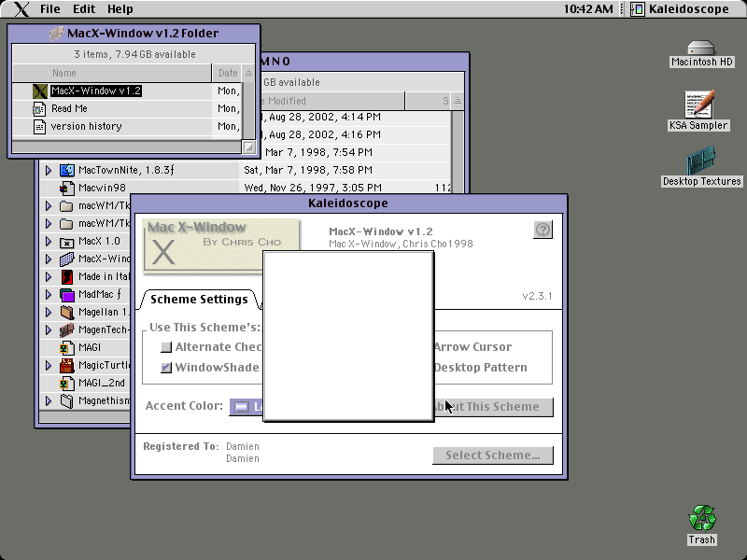Expand the MadMac ƒ folder
Image resolution: width=747 pixels, height=560 pixels.
49,295
